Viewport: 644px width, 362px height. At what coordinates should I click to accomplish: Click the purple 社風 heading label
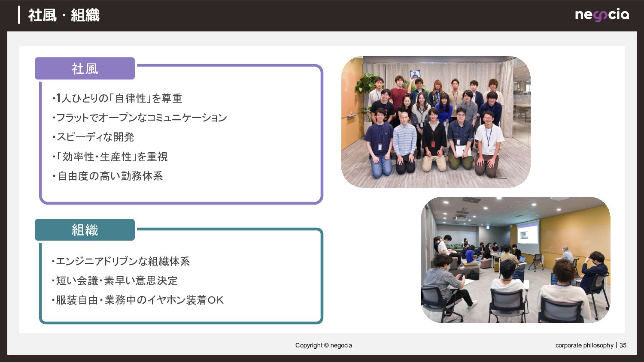click(x=85, y=69)
